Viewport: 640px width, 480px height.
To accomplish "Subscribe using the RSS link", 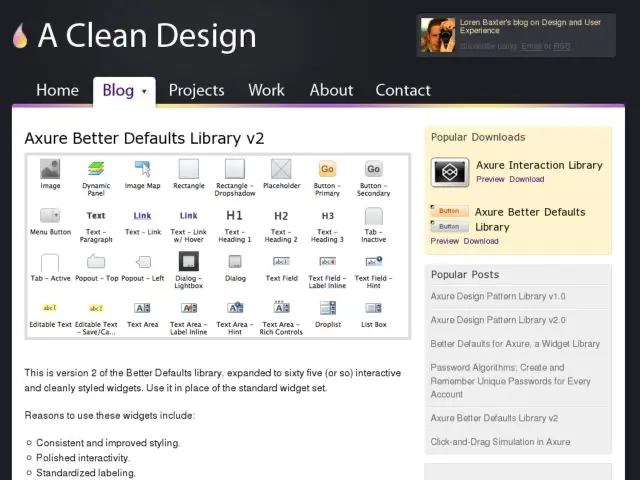I will click(x=562, y=46).
